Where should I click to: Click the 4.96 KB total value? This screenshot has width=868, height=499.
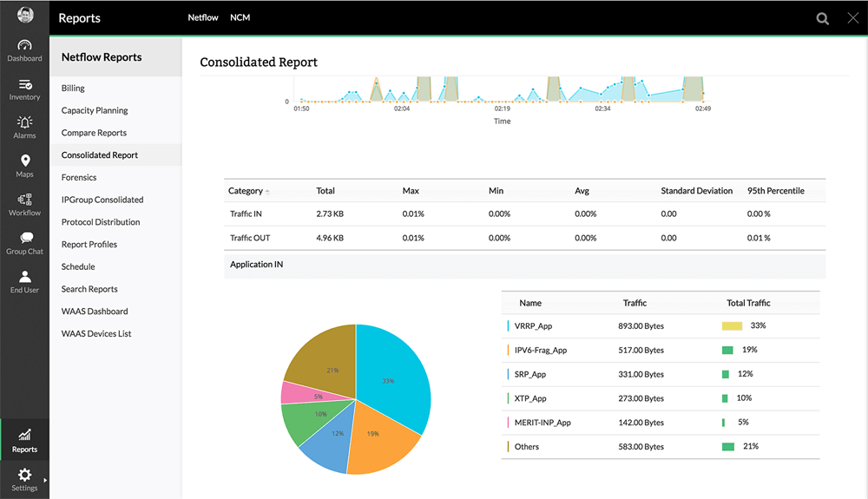(x=330, y=238)
